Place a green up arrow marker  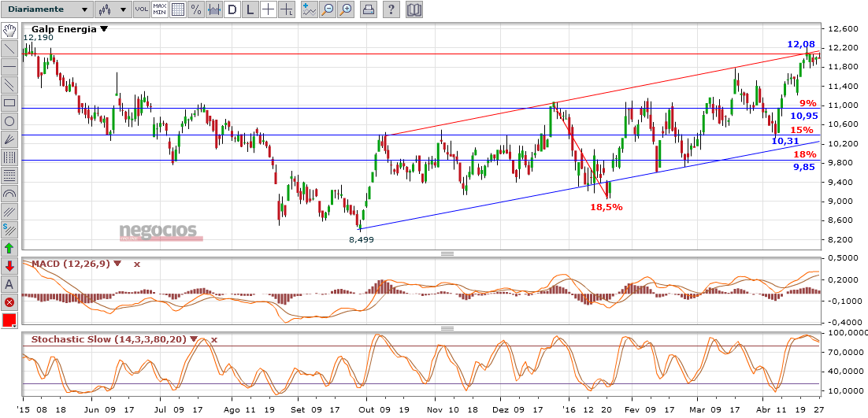click(9, 248)
